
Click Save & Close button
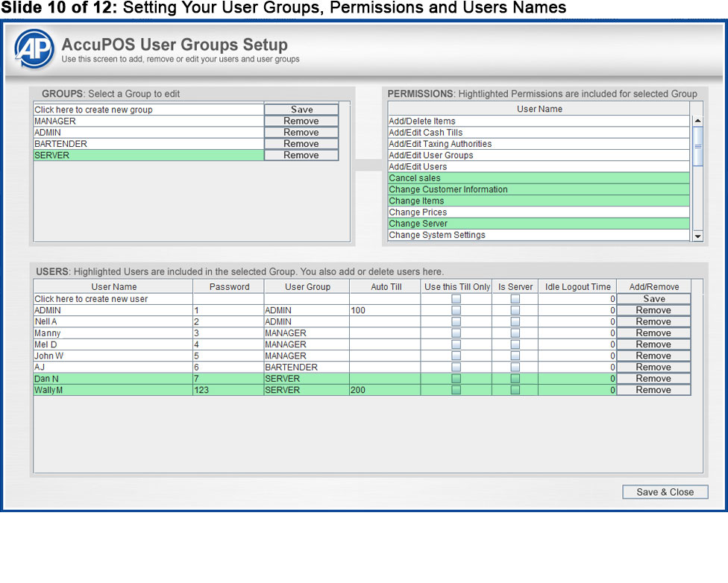pos(665,492)
